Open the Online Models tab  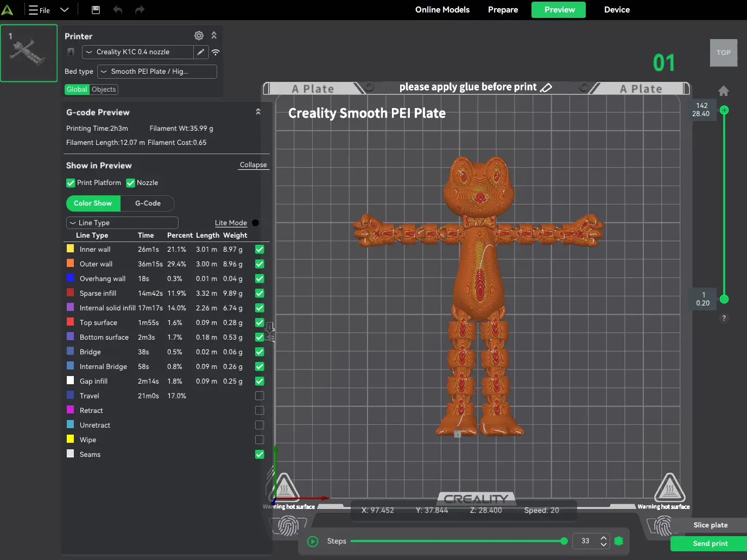pyautogui.click(x=442, y=10)
